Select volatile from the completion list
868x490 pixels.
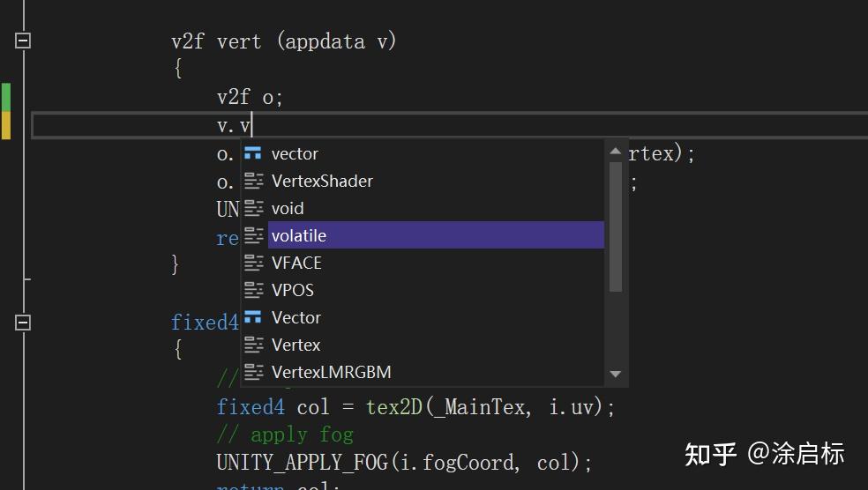click(299, 235)
